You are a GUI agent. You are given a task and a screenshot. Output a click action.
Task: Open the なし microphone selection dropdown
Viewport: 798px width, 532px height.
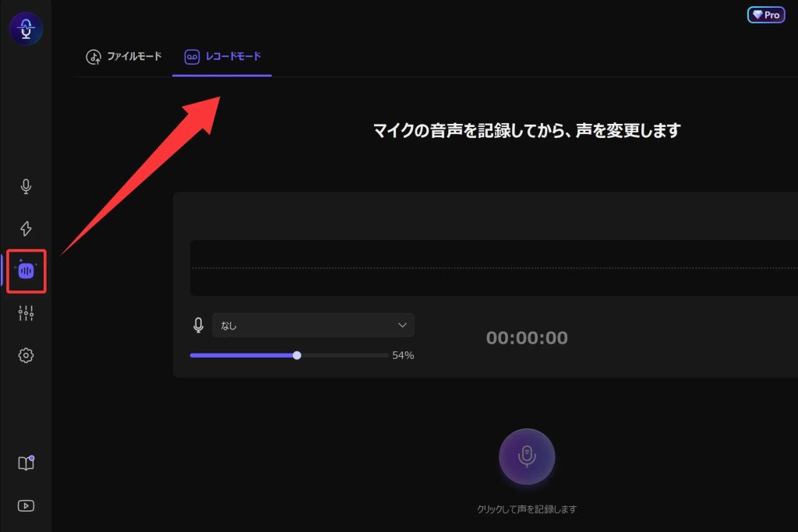(313, 326)
